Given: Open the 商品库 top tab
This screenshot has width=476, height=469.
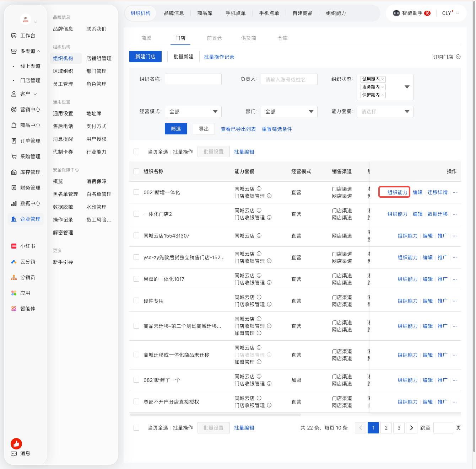Looking at the screenshot, I should (205, 13).
